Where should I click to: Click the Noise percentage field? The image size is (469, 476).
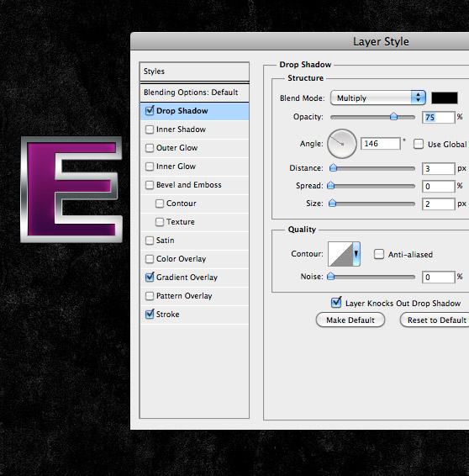[439, 278]
